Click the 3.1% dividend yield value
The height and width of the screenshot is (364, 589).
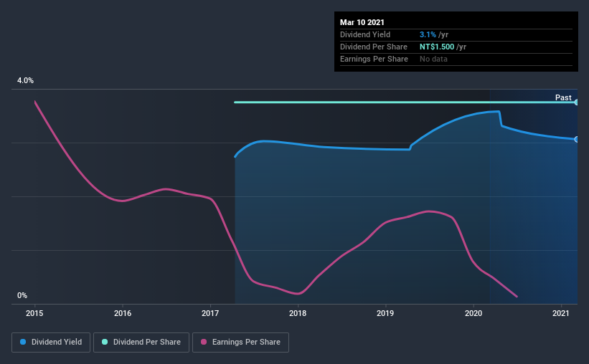(428, 34)
